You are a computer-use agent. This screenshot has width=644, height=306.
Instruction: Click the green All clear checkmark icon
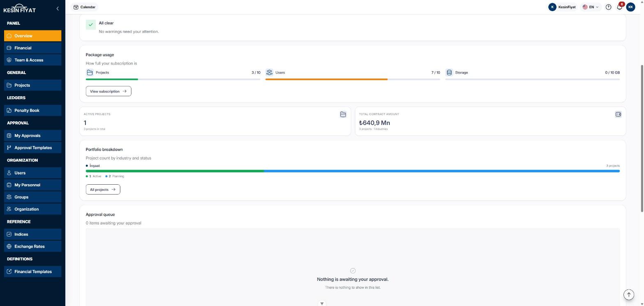point(91,25)
